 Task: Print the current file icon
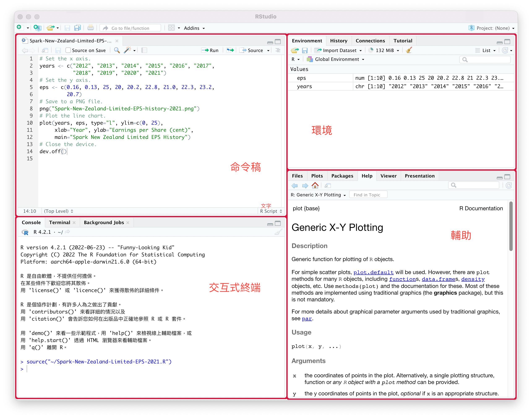tap(90, 28)
